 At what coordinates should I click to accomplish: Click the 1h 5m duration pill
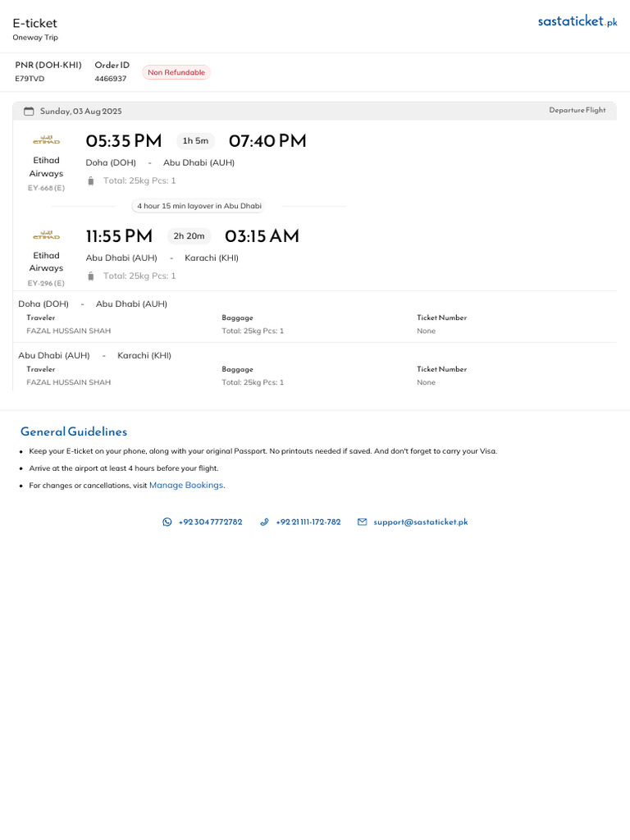point(195,141)
